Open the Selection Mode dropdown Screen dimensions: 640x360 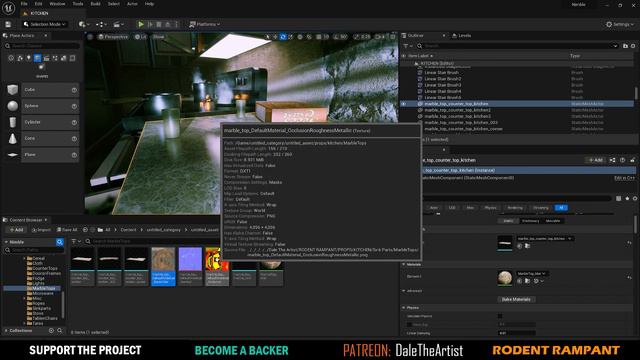tap(45, 24)
